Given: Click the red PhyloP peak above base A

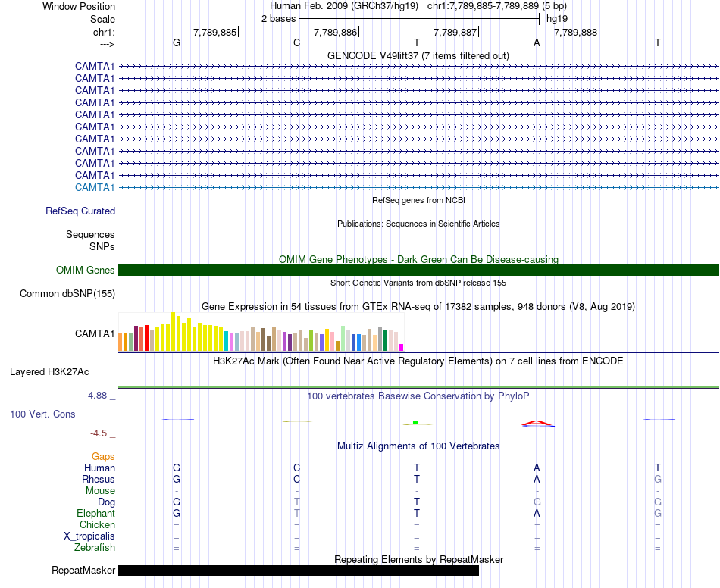Looking at the screenshot, I should 537,423.
